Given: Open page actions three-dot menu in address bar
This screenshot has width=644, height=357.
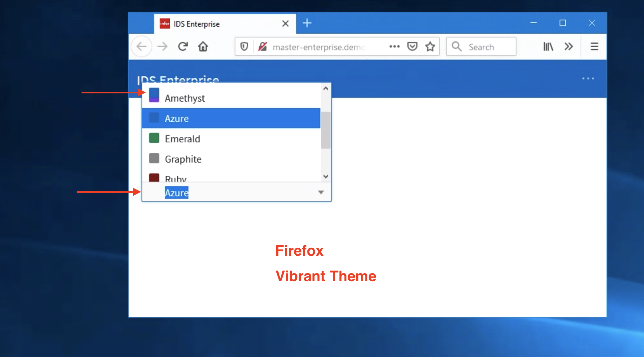Looking at the screenshot, I should pyautogui.click(x=394, y=47).
